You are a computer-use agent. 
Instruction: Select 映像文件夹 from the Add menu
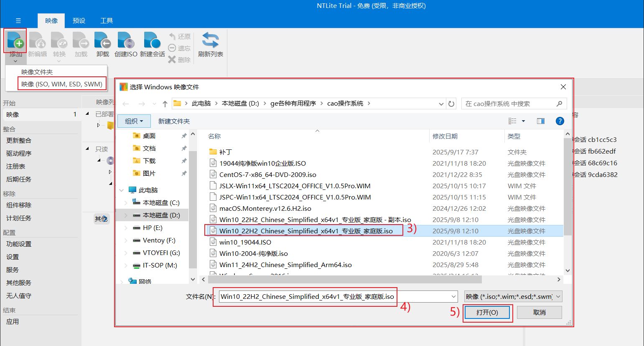pyautogui.click(x=37, y=72)
